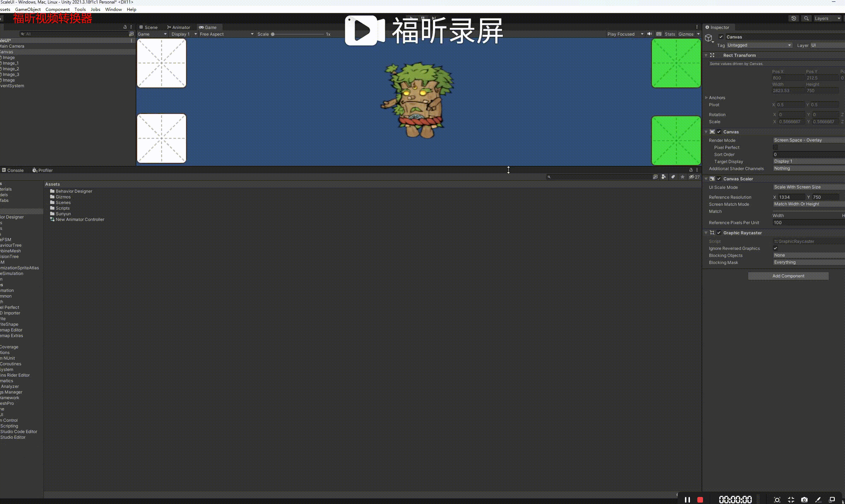This screenshot has height=504, width=845.
Task: Open Free Aspect resolution dropdown
Action: coord(226,34)
